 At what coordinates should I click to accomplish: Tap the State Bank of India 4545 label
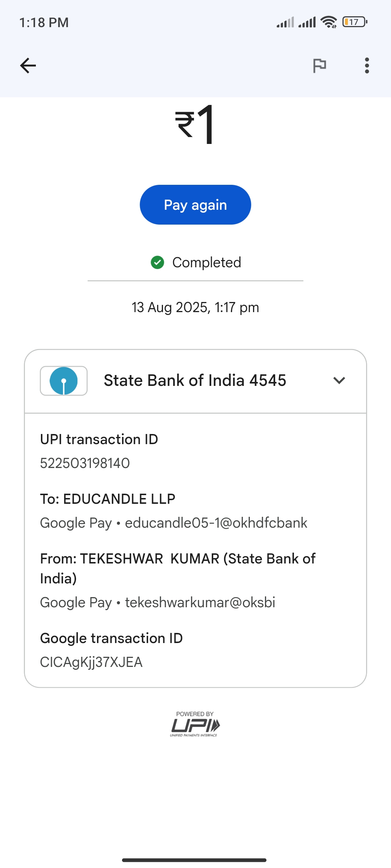[195, 380]
